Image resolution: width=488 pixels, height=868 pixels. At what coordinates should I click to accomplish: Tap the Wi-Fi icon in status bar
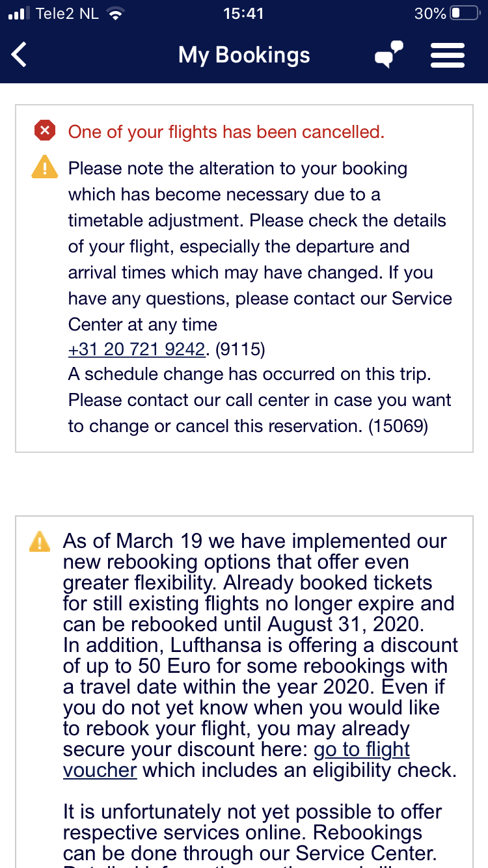pyautogui.click(x=116, y=14)
